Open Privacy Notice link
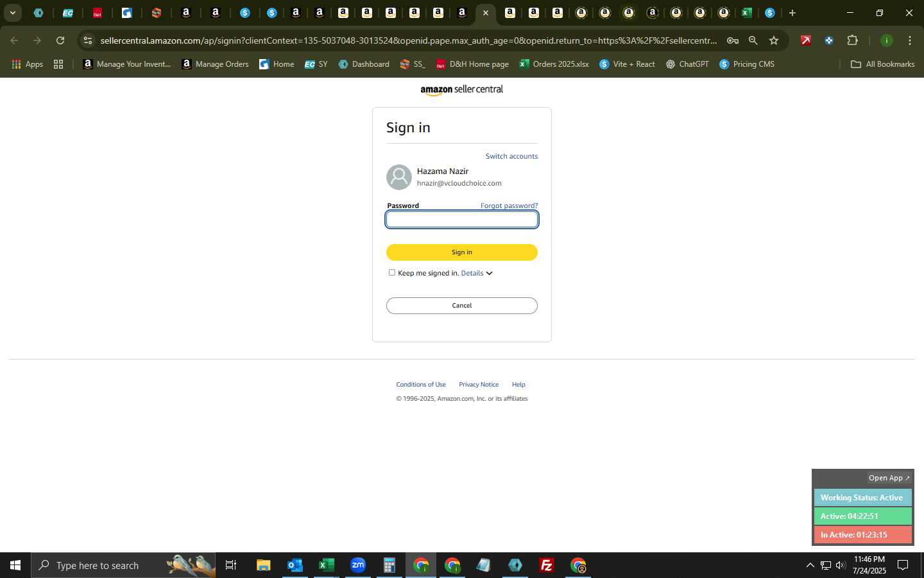The height and width of the screenshot is (578, 924). pyautogui.click(x=479, y=385)
